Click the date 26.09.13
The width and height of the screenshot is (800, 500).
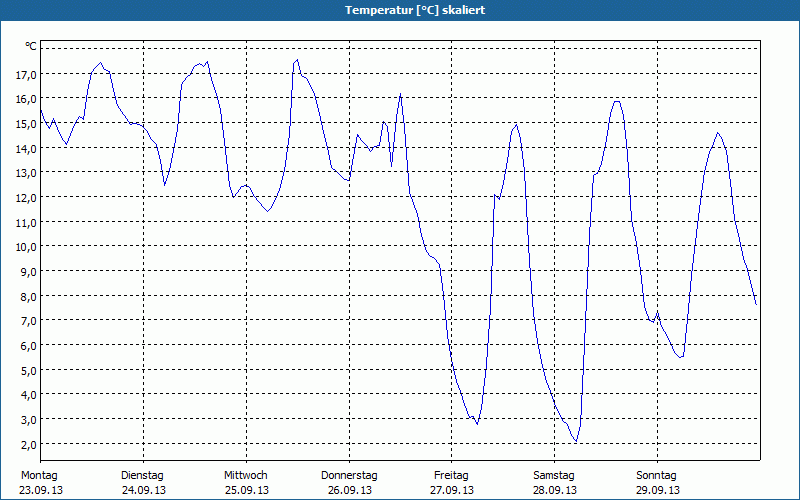[350, 491]
